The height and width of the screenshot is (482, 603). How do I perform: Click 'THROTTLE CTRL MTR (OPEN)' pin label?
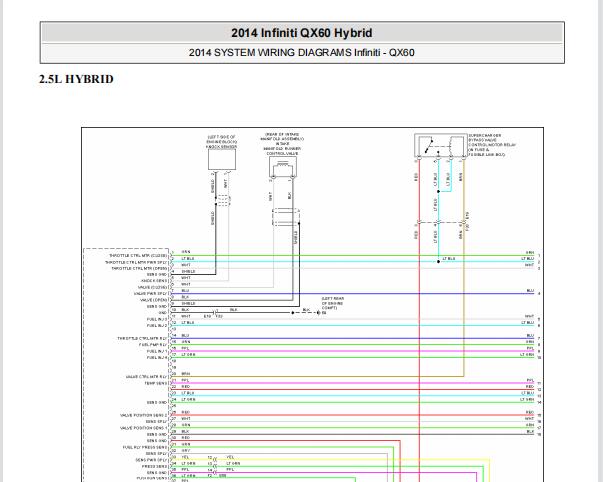click(140, 268)
